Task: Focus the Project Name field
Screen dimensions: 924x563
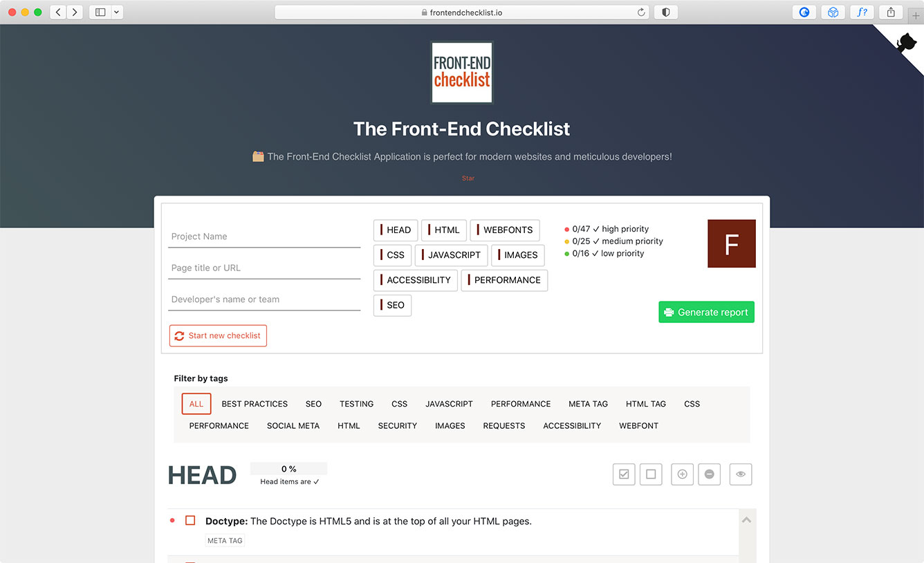Action: (x=264, y=237)
